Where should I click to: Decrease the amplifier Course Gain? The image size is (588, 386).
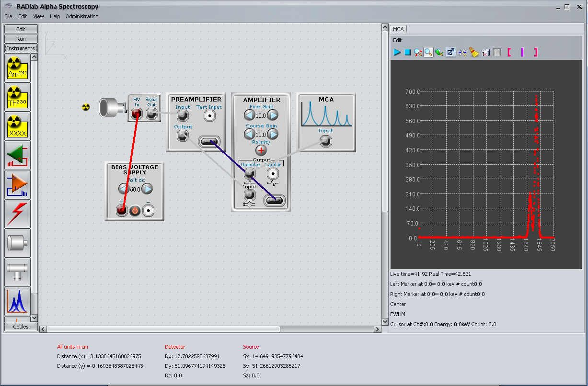pos(250,135)
